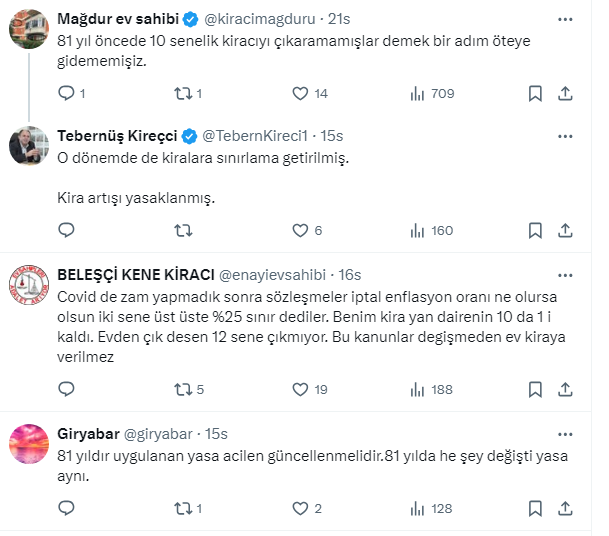
Task: Open @giryabar handle link
Action: pyautogui.click(x=160, y=434)
